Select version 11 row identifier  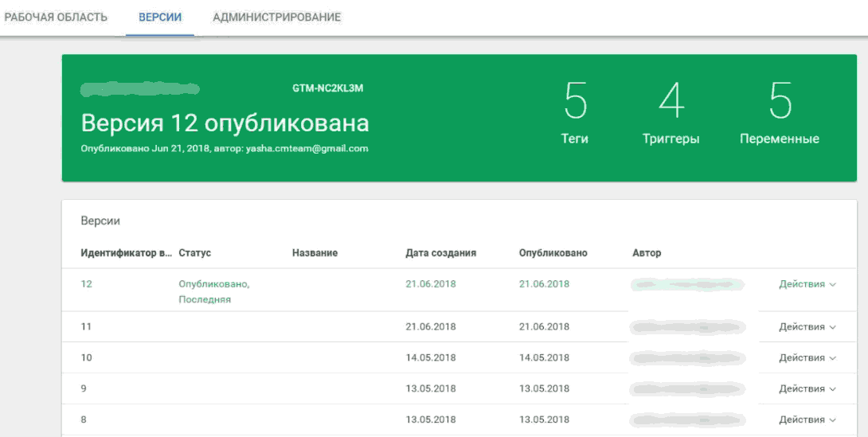pos(86,327)
